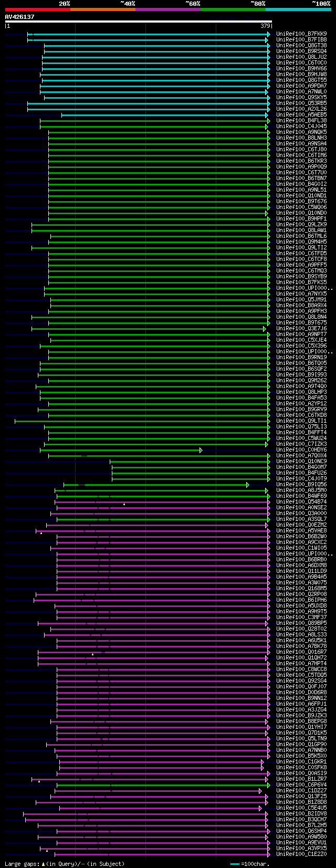Image resolution: width=336 pixels, height=868 pixels.
Task: Select the UniRef100_C4J0T9 label
Action: (301, 479)
